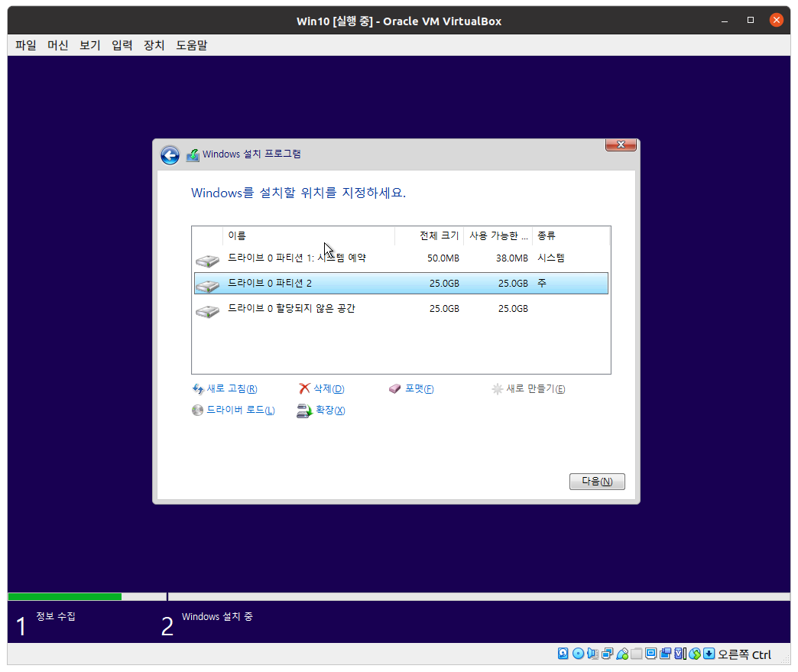Click the 전체 크기 column header
798x672 pixels.
[429, 235]
